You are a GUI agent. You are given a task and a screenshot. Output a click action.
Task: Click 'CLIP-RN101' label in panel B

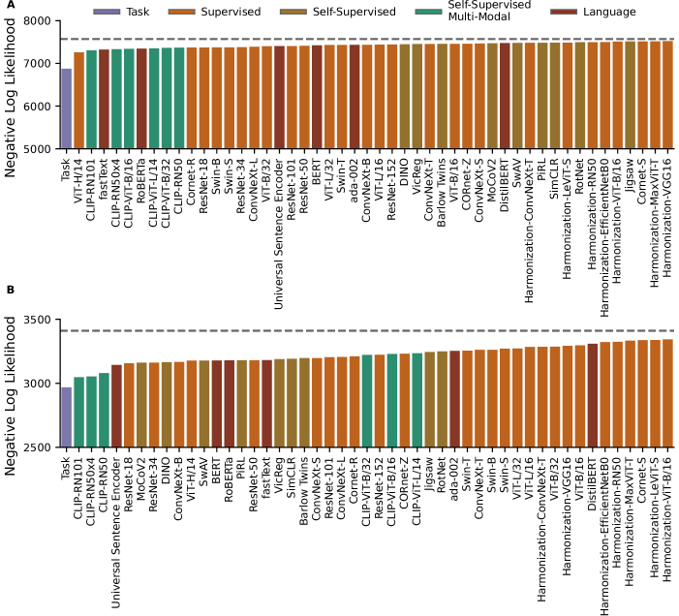[78, 488]
